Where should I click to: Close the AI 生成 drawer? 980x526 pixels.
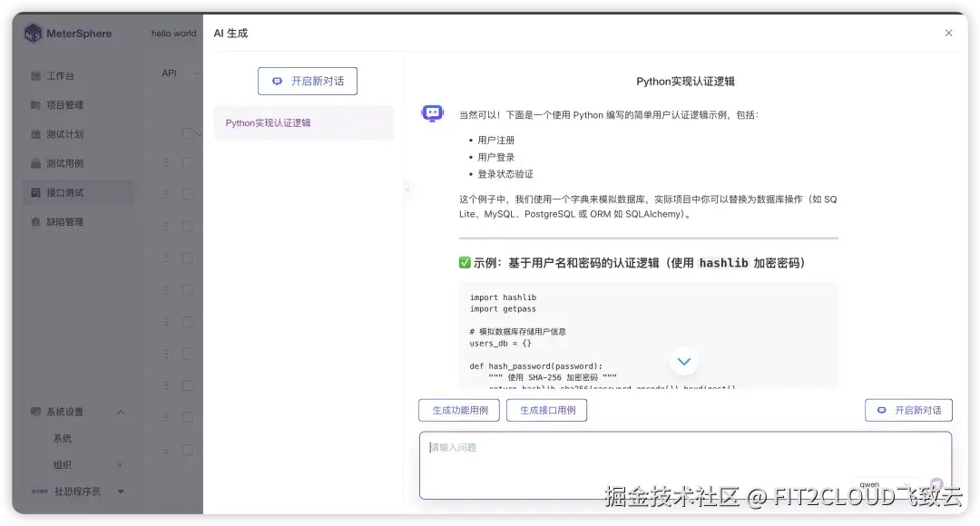pyautogui.click(x=949, y=34)
